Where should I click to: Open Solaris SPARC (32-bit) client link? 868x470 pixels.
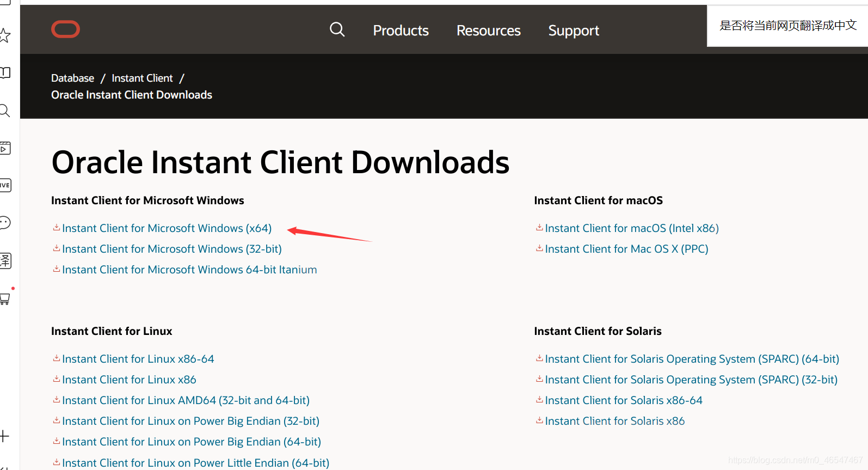(691, 380)
